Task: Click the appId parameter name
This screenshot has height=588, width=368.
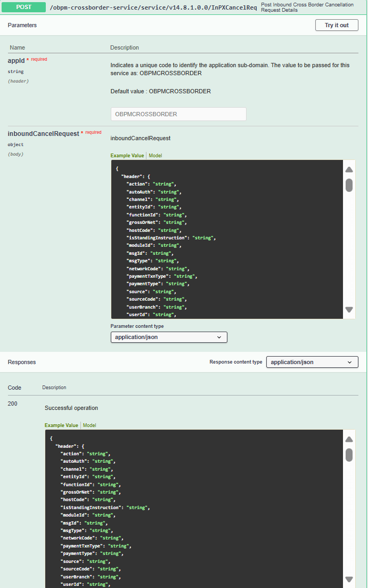Action: tap(16, 60)
